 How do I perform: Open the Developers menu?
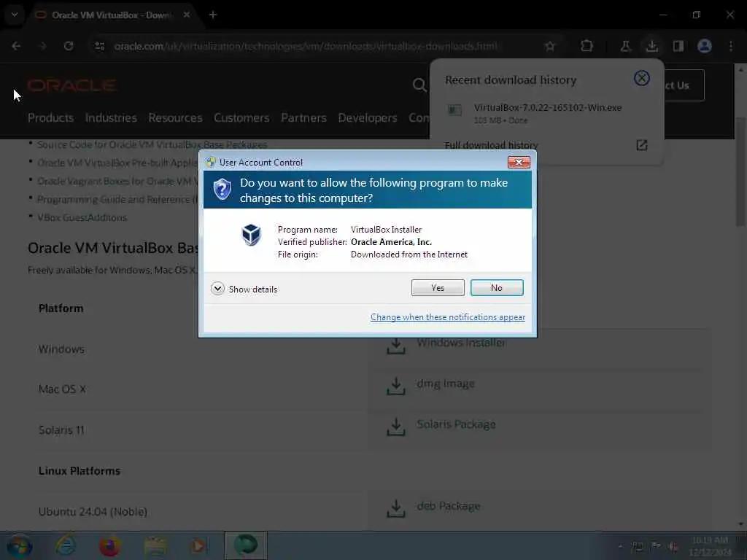[368, 117]
